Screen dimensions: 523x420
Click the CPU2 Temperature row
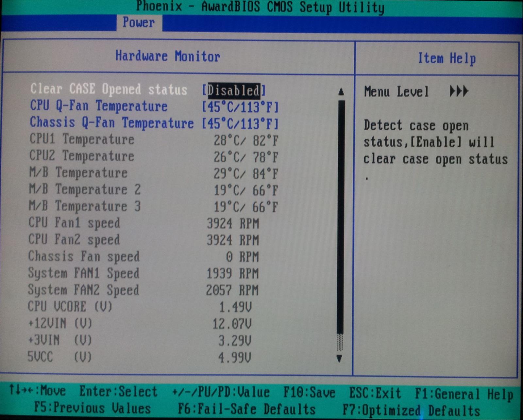pyautogui.click(x=154, y=156)
